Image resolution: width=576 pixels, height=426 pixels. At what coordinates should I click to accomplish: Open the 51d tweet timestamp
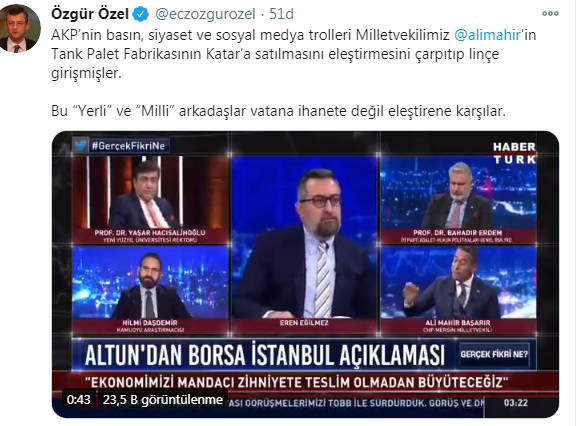[281, 14]
